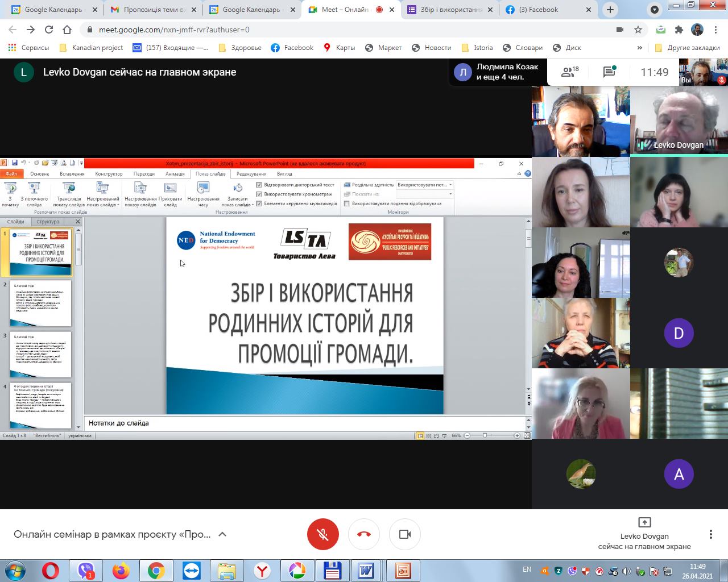Image resolution: width=728 pixels, height=582 pixels.
Task: Open the Facebook bookmark
Action: click(292, 48)
